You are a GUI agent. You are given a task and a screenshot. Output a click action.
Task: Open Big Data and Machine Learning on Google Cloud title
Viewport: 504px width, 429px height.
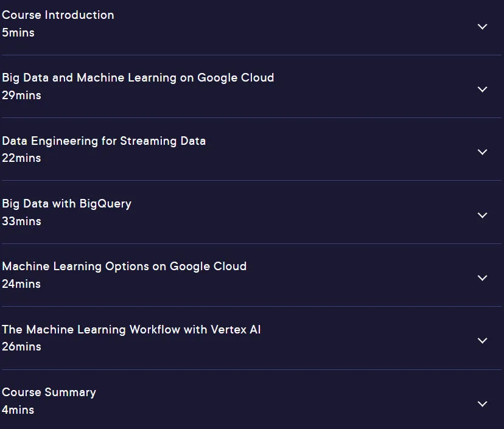[x=138, y=78]
